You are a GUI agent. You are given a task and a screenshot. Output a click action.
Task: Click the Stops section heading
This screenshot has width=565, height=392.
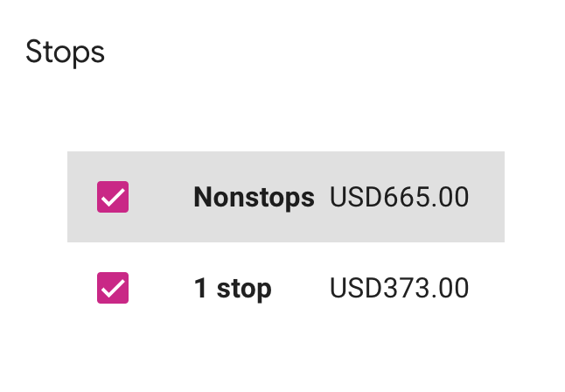[66, 52]
